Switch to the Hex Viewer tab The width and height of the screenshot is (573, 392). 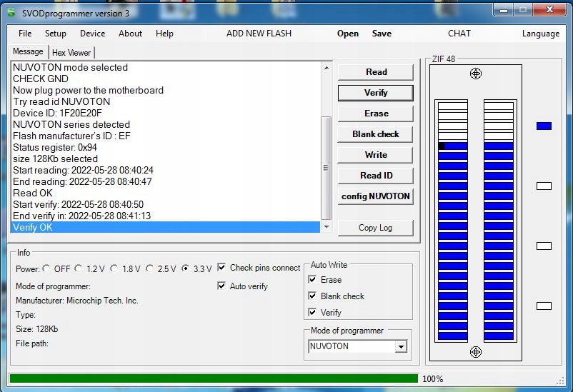(71, 52)
